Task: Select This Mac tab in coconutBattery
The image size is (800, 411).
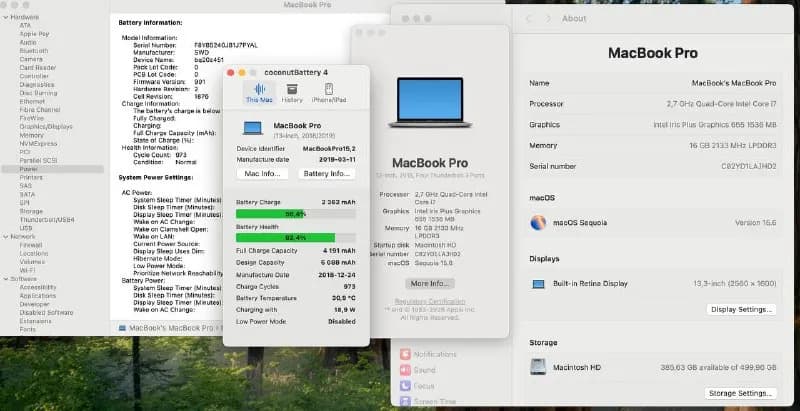Action: pos(259,93)
